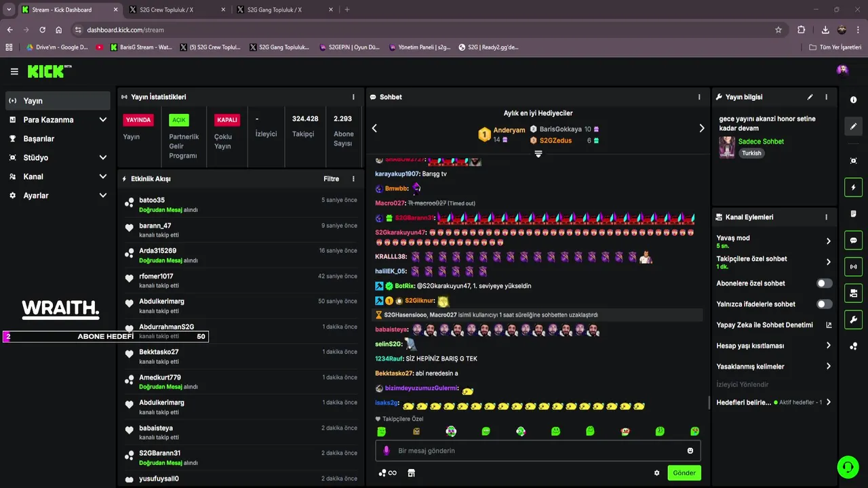Screen dimensions: 868x488
Task: Switch to the S2G Gang Topluluk browser tab
Action: [283, 9]
